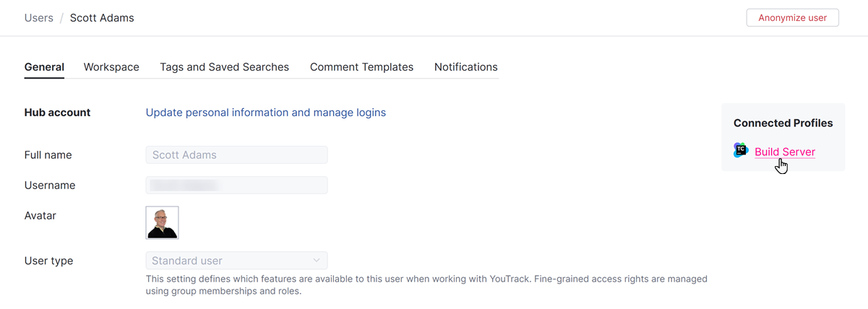Viewport: 868px width, 309px height.
Task: Open the Build Server connected profile link
Action: pyautogui.click(x=784, y=152)
